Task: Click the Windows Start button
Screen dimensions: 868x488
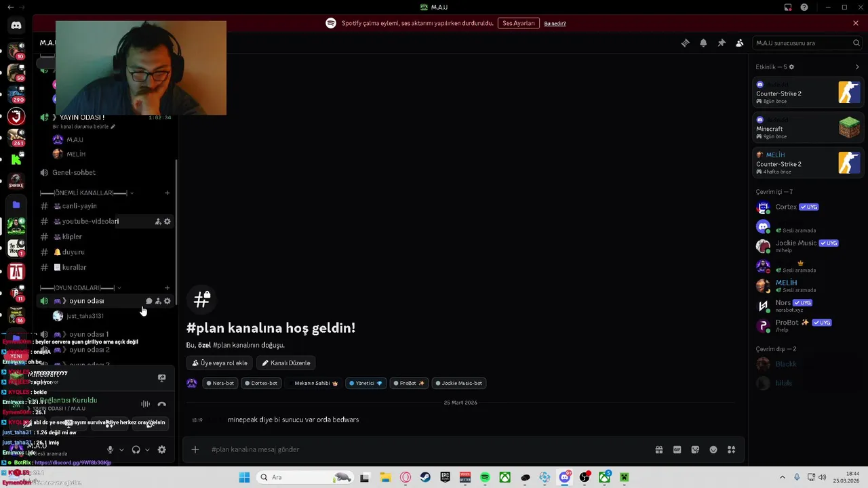Action: click(x=244, y=477)
